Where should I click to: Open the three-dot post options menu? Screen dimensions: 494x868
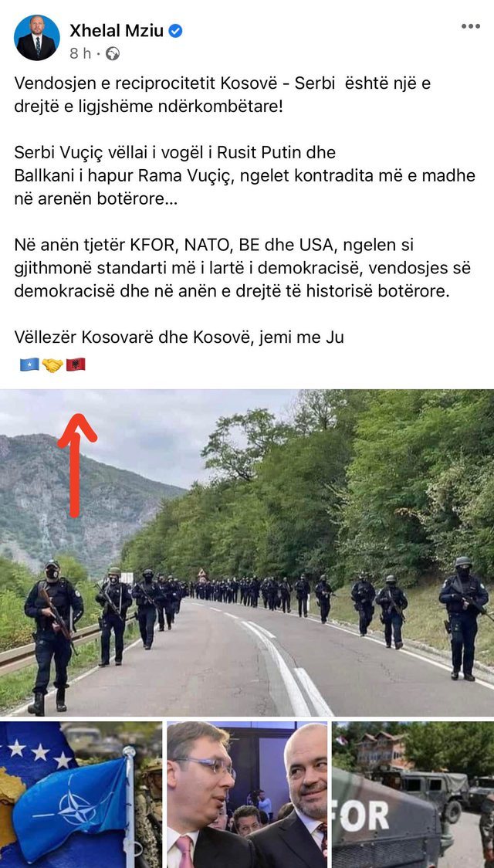click(x=471, y=26)
